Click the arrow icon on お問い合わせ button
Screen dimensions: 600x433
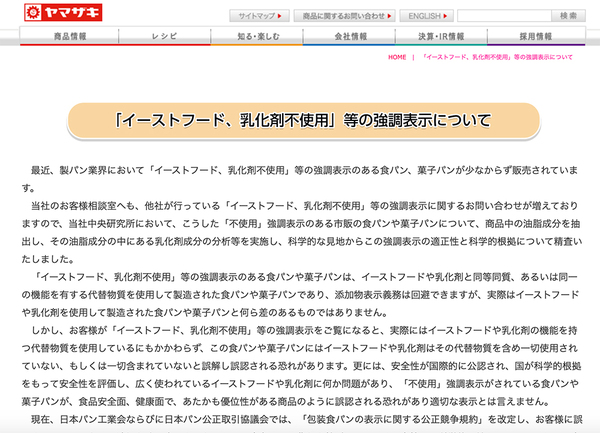tap(390, 16)
